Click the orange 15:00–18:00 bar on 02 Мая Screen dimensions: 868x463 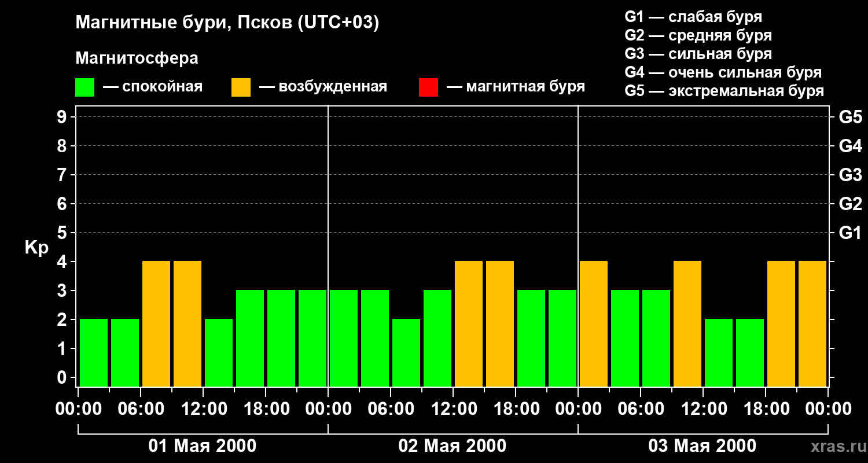500,324
